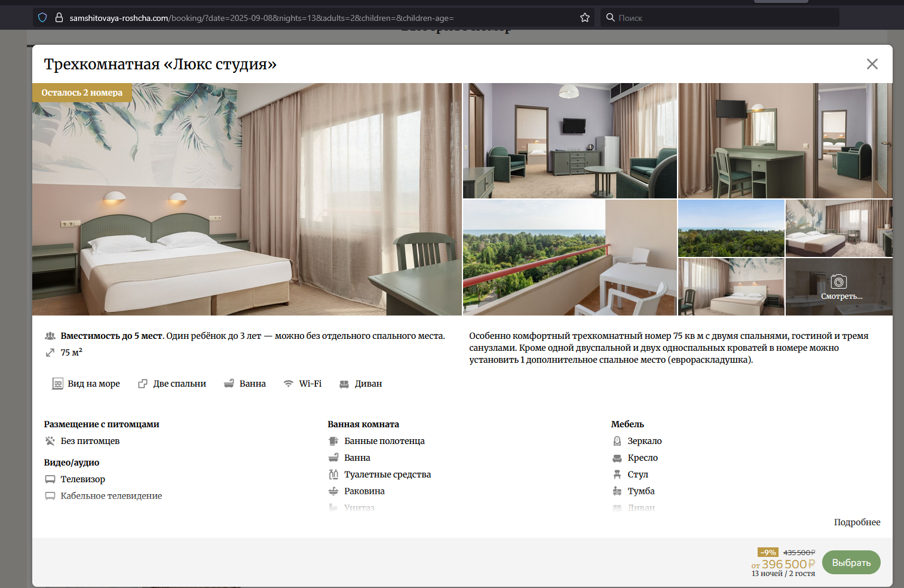This screenshot has width=904, height=588.
Task: Open the Смотреть gallery thumbnail
Action: (839, 287)
